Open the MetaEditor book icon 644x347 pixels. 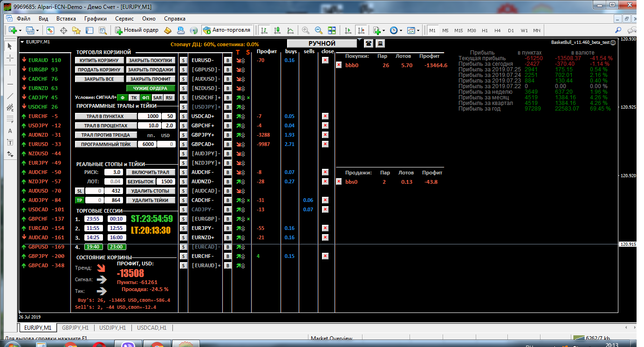[x=168, y=30]
